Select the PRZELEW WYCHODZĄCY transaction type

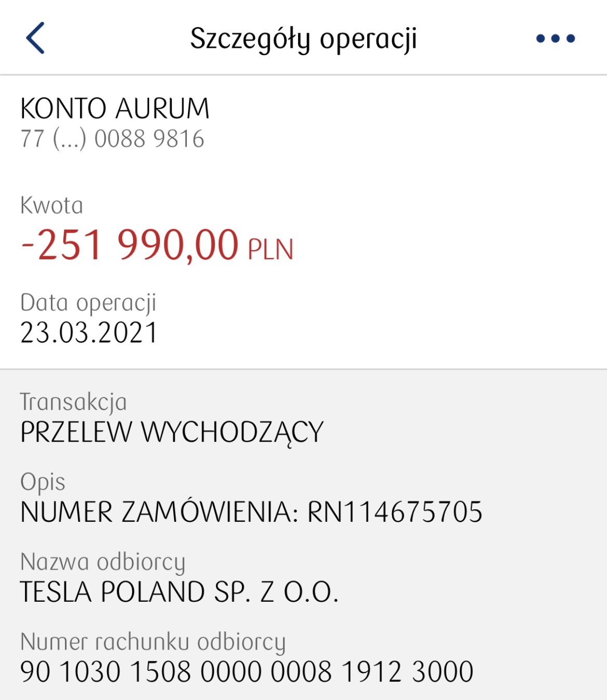pos(172,432)
